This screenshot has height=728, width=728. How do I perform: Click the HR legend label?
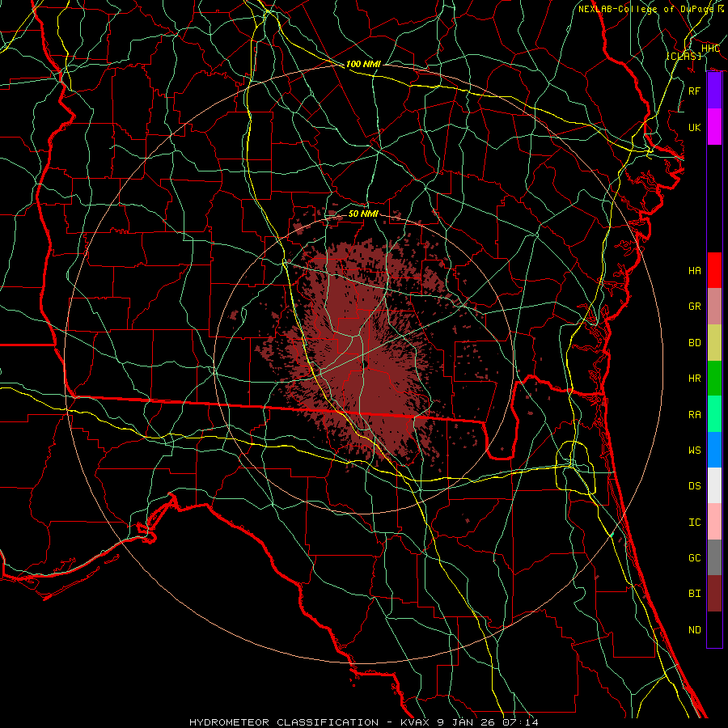(695, 379)
